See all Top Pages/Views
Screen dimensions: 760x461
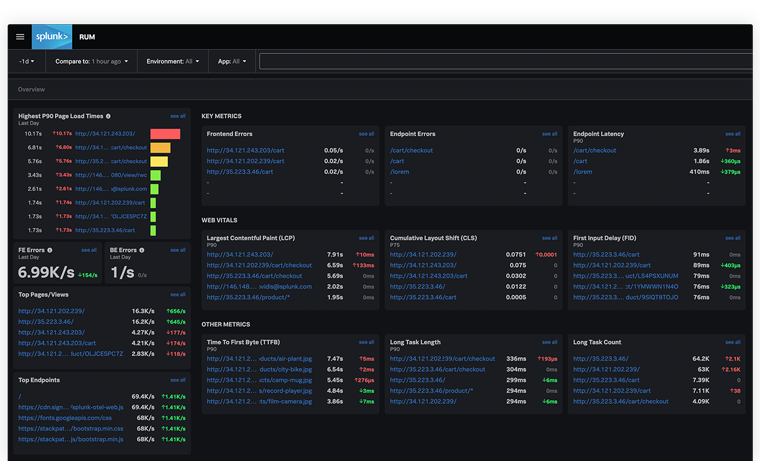click(x=178, y=295)
